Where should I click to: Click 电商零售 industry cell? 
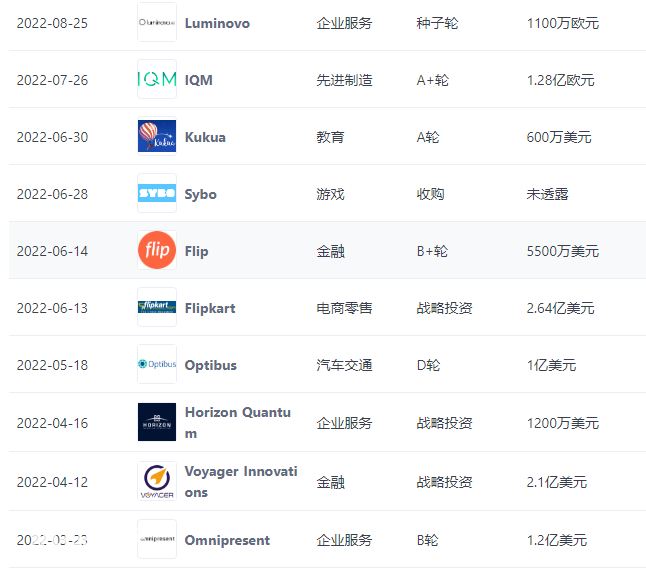[344, 308]
